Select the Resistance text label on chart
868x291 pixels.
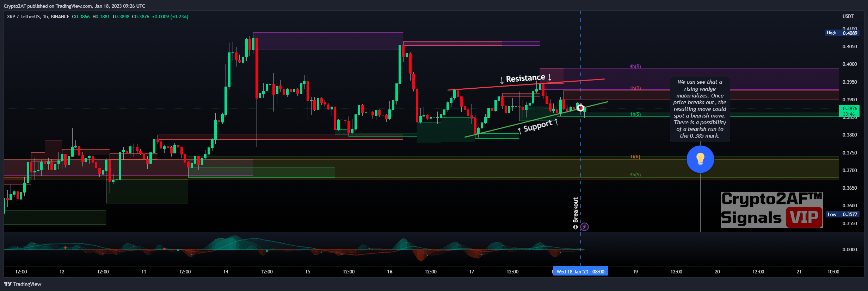525,78
